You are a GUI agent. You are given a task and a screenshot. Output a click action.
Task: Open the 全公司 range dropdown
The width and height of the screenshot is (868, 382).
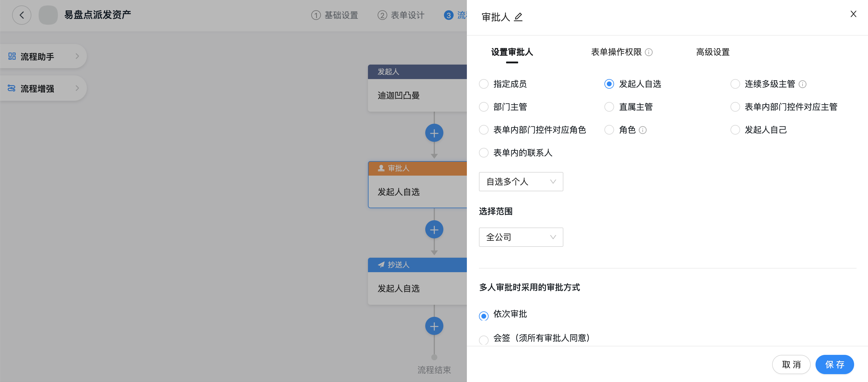521,237
